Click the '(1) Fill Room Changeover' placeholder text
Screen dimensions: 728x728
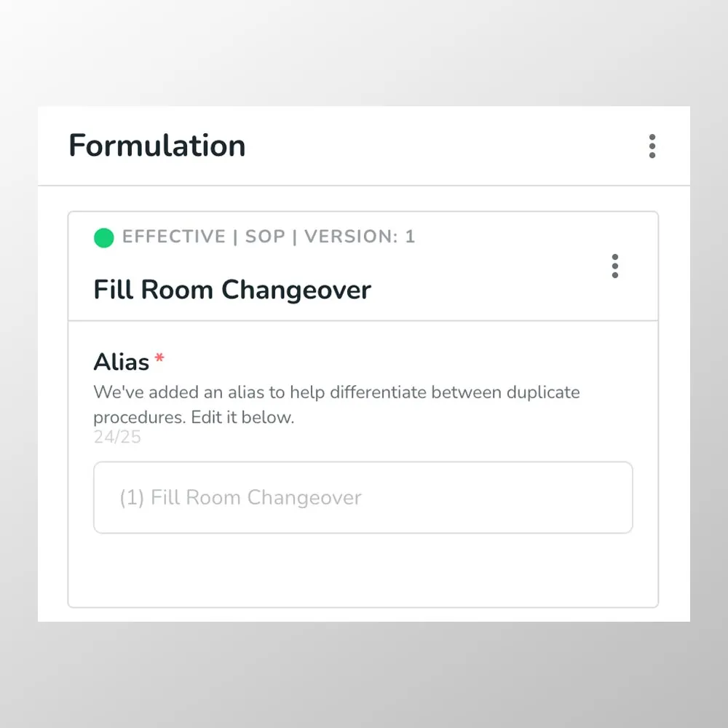tap(240, 498)
